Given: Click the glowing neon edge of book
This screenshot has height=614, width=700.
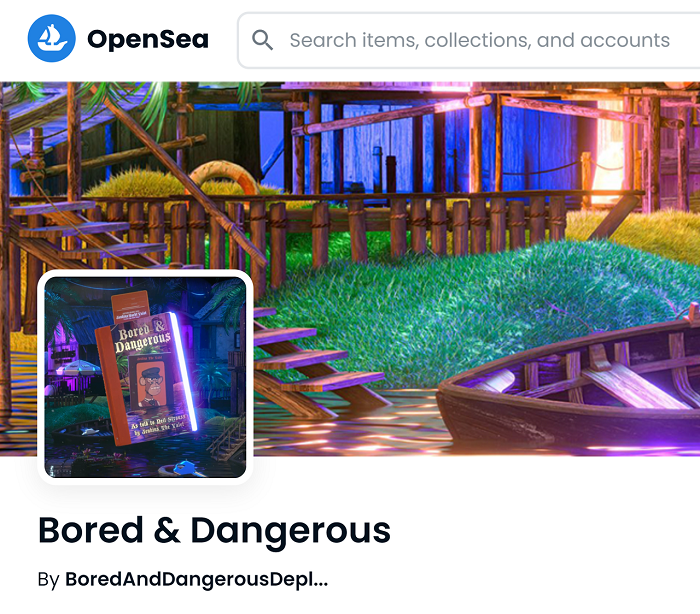Looking at the screenshot, I should [183, 371].
